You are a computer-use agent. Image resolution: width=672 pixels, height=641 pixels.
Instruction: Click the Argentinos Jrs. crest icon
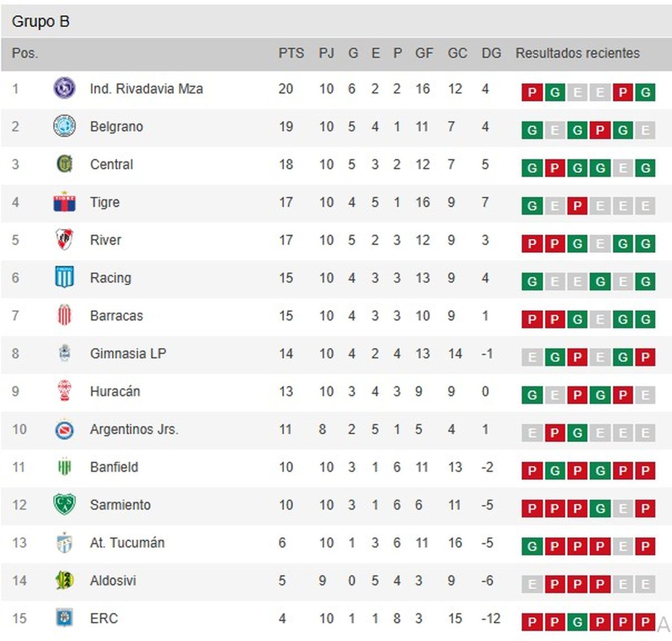coord(64,429)
